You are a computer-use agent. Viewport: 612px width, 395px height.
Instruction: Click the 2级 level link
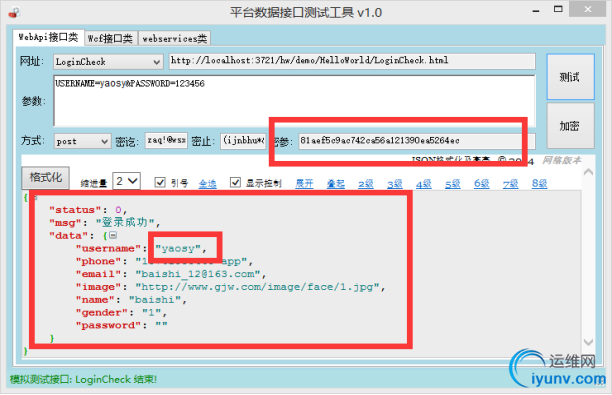pos(366,183)
